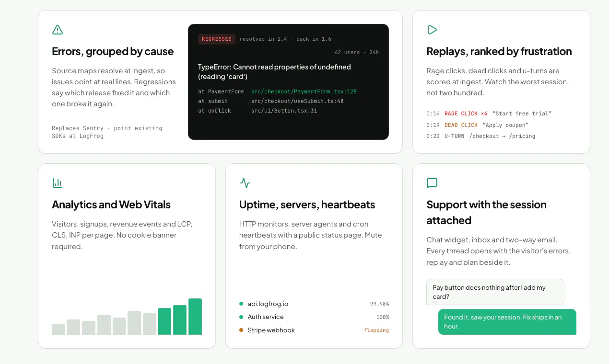Click the TypeError message in the code panel

(x=274, y=72)
